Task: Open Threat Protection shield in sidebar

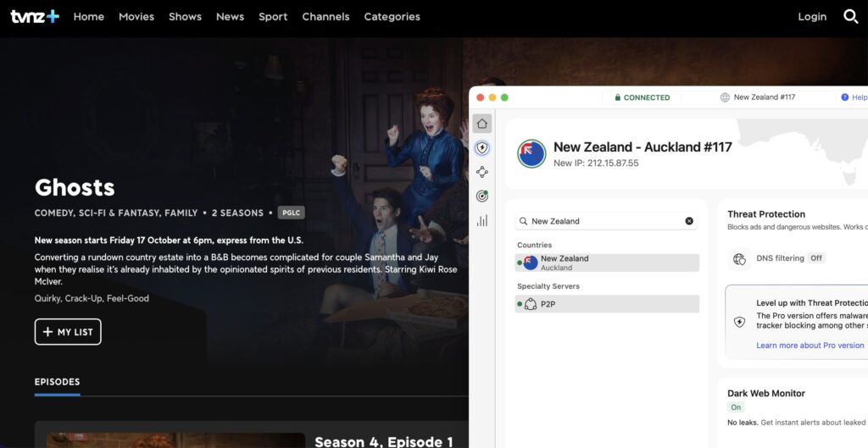Action: pos(482,148)
